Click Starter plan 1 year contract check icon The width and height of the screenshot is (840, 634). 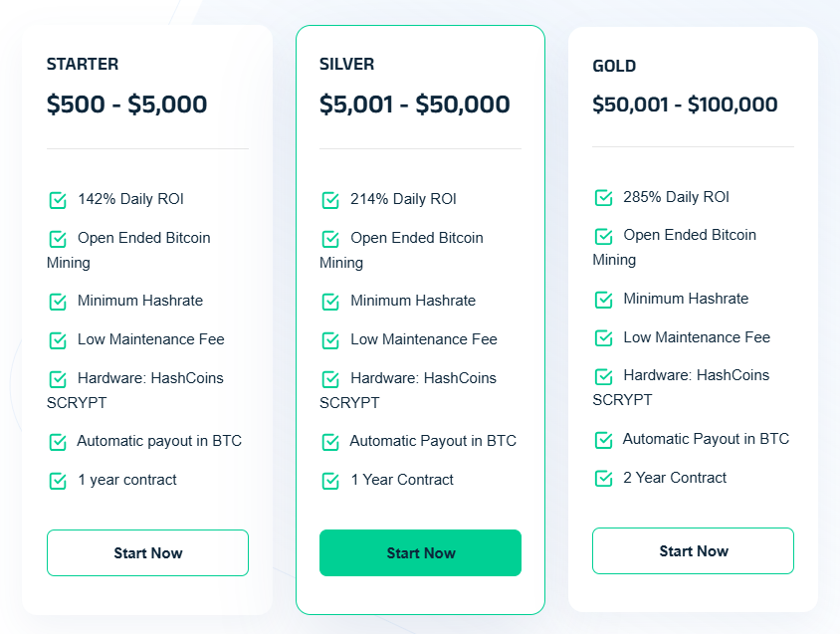pos(58,481)
